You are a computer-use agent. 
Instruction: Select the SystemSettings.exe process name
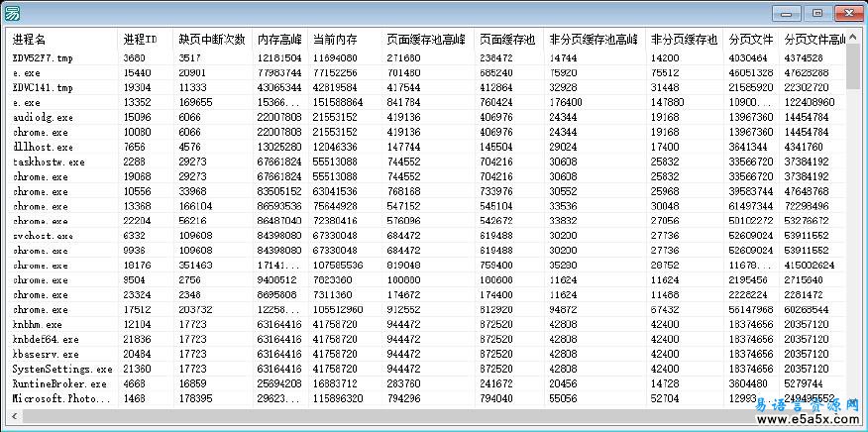(62, 369)
